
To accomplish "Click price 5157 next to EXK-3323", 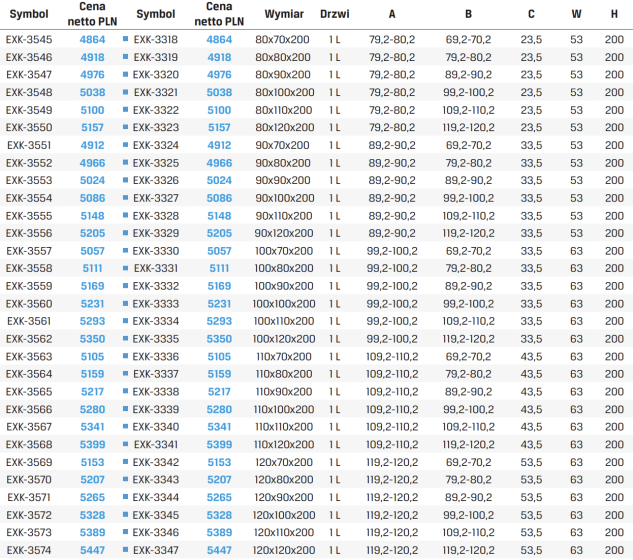I will 219,128.
